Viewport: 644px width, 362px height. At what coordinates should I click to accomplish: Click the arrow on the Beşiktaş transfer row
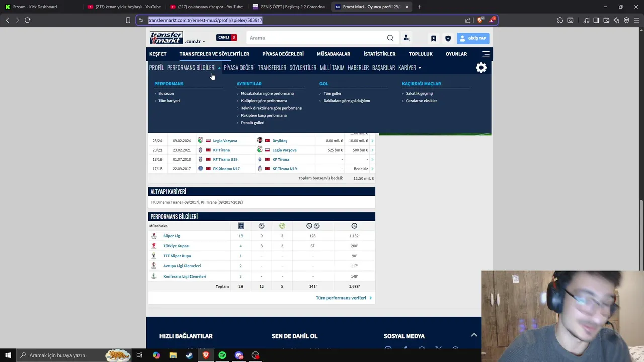(x=372, y=141)
